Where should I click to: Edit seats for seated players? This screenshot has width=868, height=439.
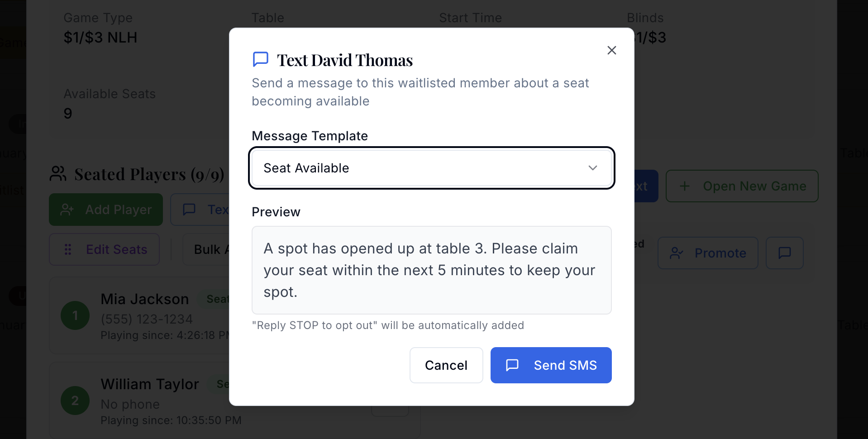click(x=104, y=249)
